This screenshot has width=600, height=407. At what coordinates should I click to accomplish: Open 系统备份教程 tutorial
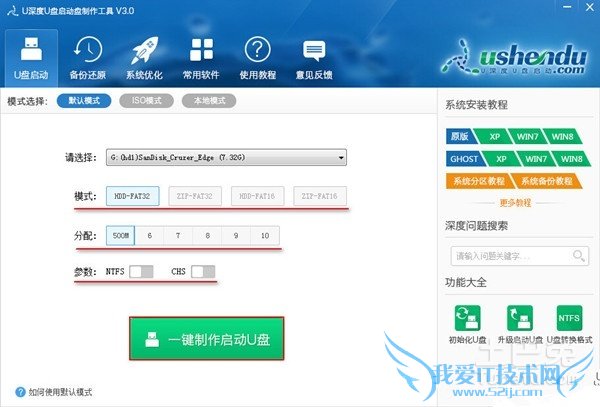[547, 181]
